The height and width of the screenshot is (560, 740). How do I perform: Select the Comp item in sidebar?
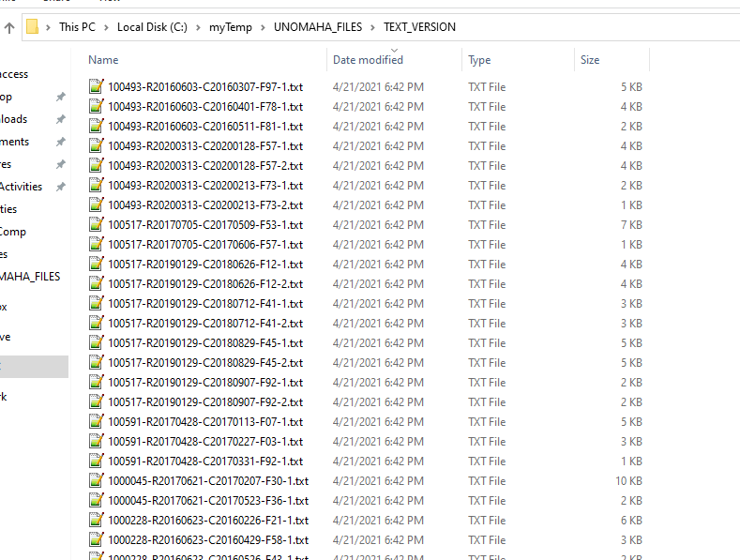coord(13,232)
